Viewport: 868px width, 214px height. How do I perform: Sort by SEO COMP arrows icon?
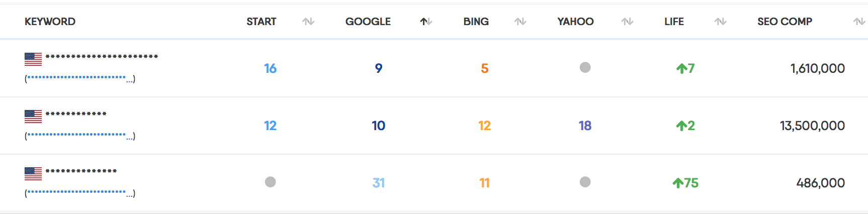(859, 22)
